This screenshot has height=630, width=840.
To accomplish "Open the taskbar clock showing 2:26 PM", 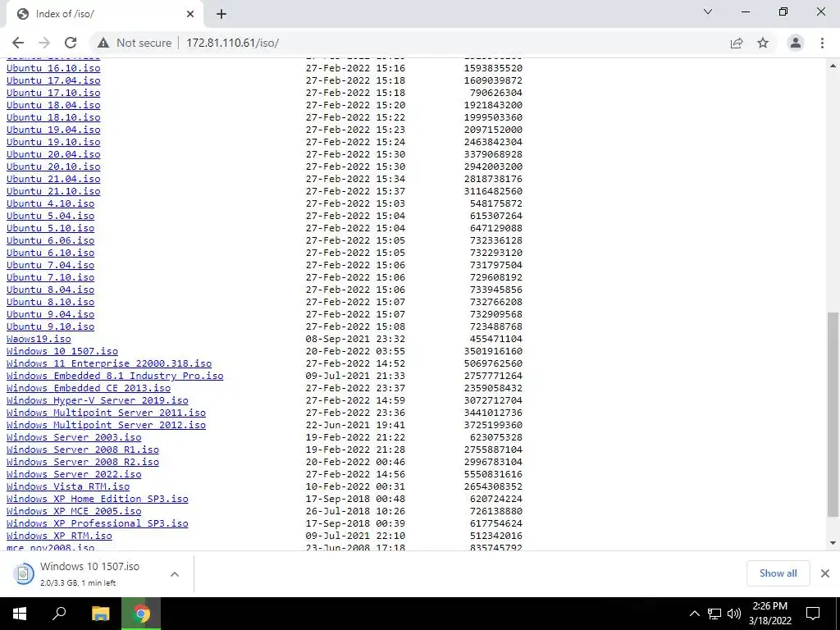I will (x=769, y=614).
